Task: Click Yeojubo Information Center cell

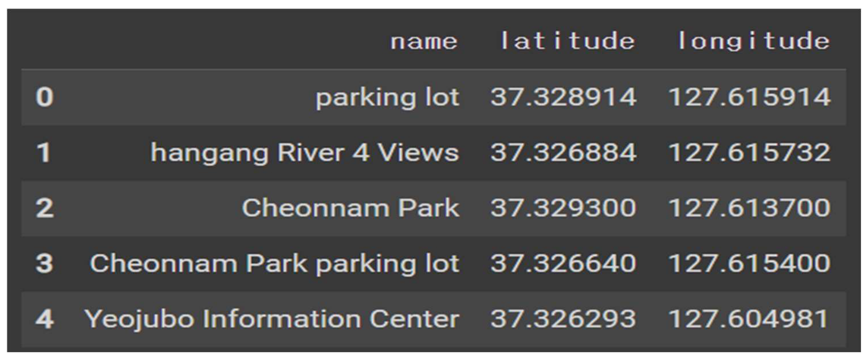Action: coord(271,319)
